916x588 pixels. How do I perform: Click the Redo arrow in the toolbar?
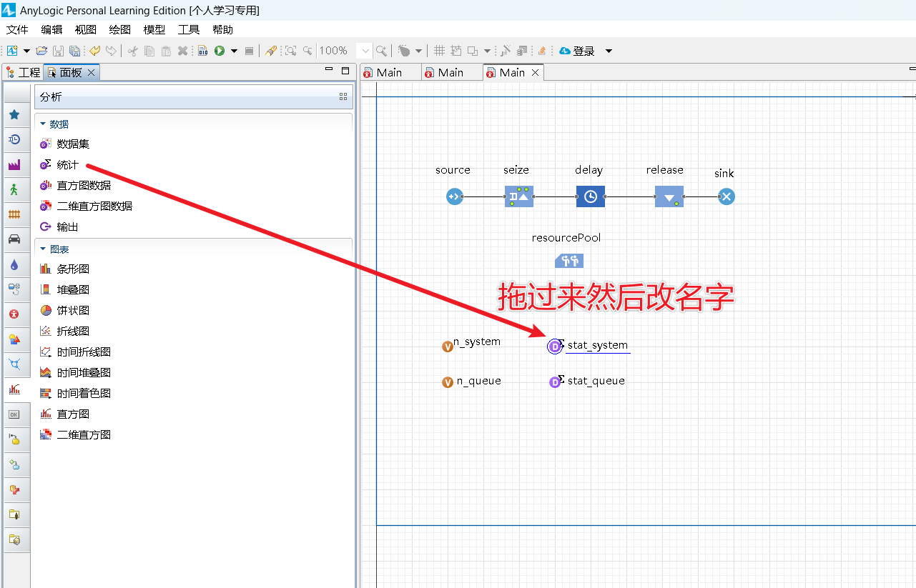click(x=111, y=51)
